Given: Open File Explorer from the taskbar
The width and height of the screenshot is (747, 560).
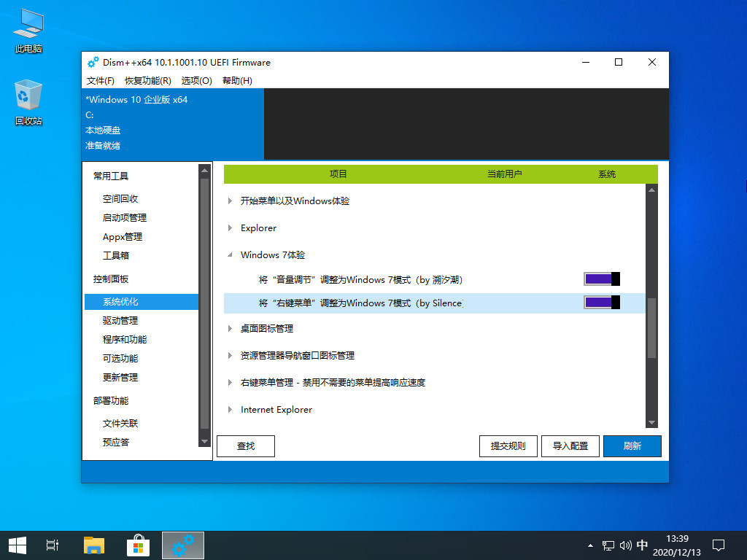Looking at the screenshot, I should coord(94,545).
